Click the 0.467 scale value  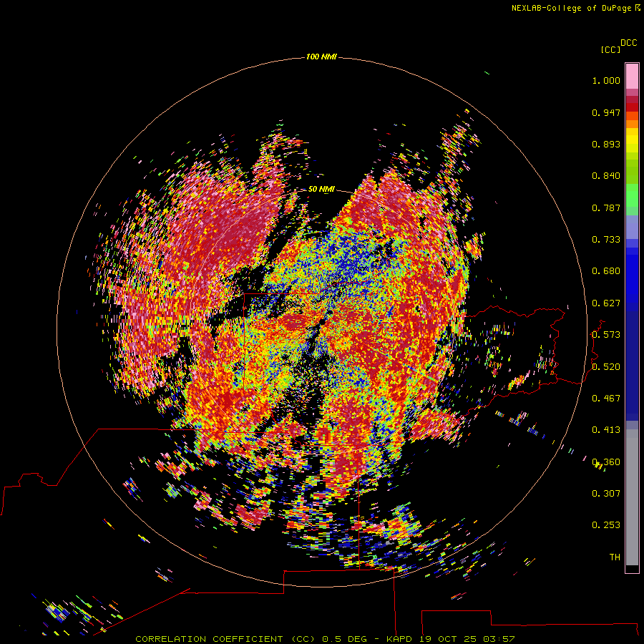606,399
